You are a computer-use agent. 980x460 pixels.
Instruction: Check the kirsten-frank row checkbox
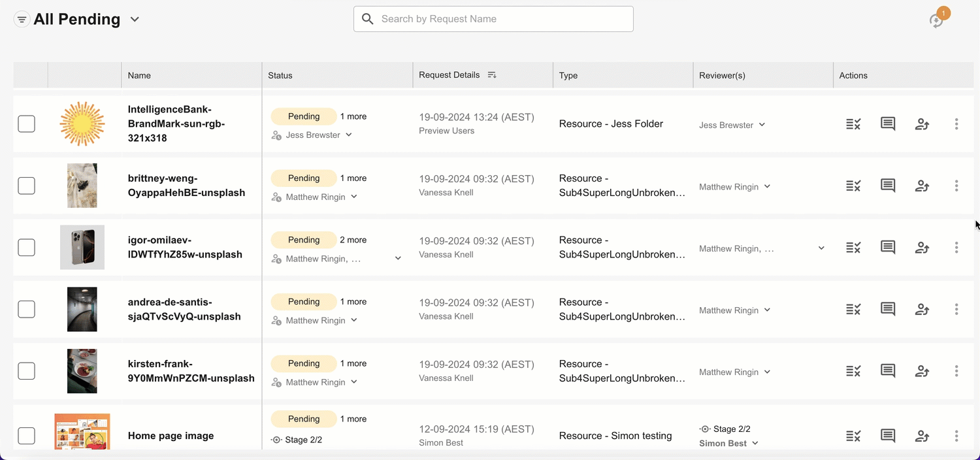[26, 371]
